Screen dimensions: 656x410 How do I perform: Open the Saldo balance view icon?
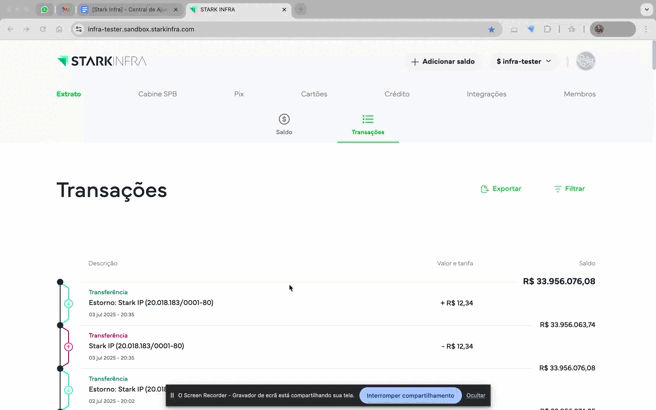coord(284,119)
